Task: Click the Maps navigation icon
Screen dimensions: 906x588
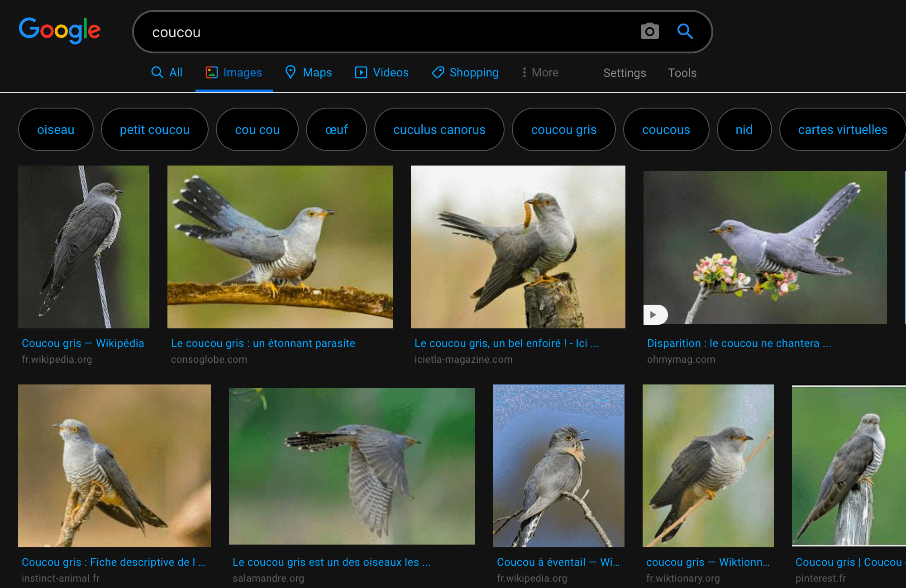Action: click(x=291, y=72)
